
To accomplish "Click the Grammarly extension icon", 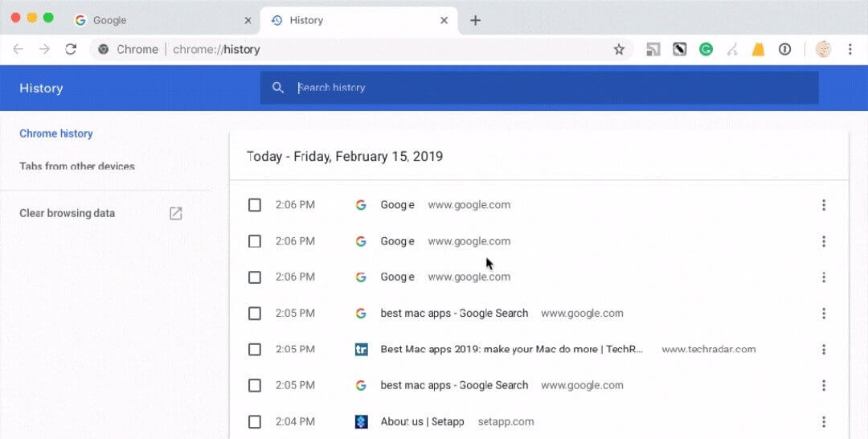I will tap(706, 49).
